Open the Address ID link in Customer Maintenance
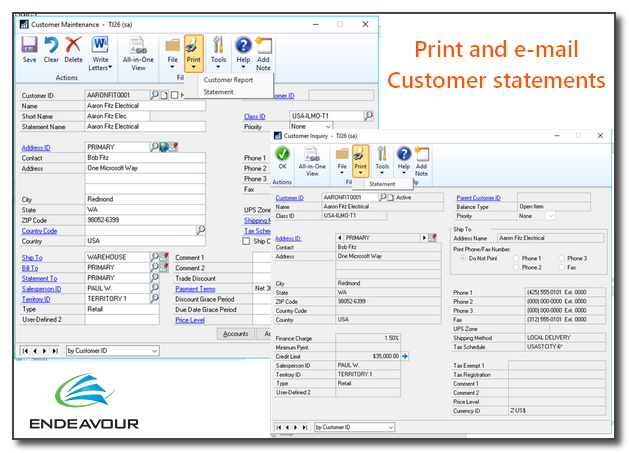 (36, 147)
